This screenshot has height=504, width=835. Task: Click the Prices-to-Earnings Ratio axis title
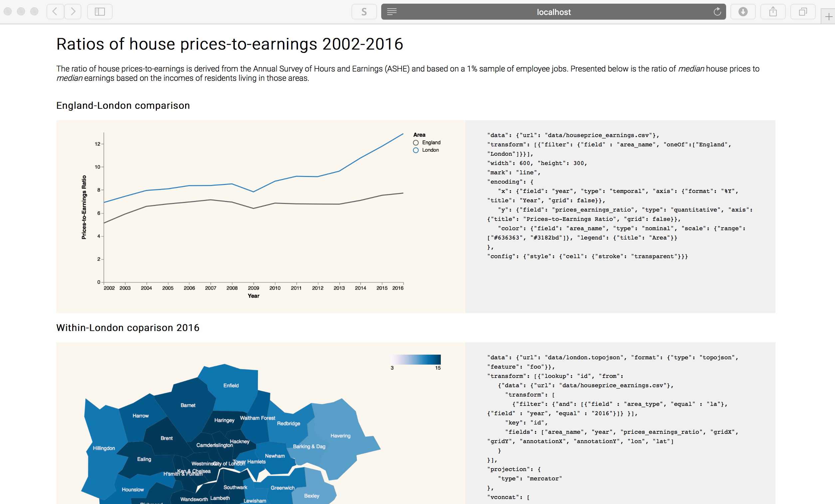(x=84, y=207)
